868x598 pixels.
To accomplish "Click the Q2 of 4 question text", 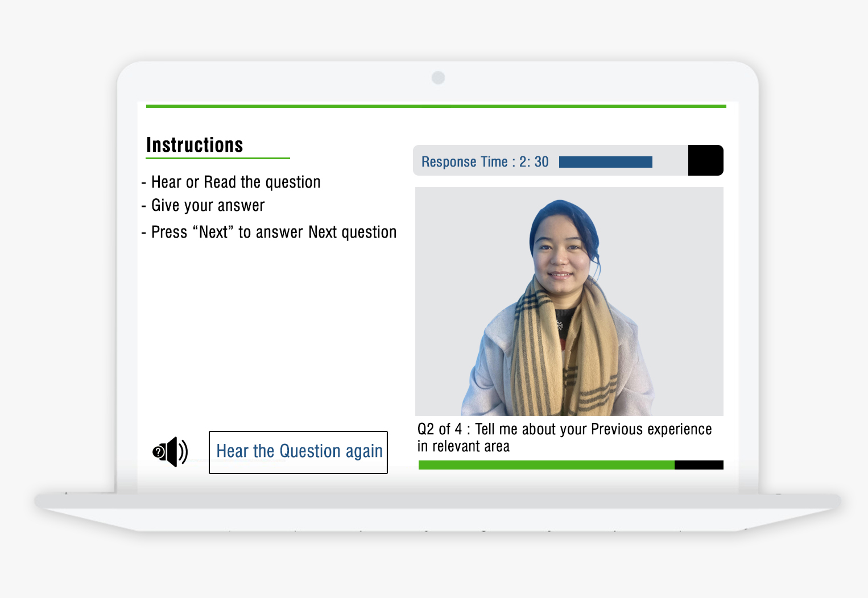I will tap(564, 438).
